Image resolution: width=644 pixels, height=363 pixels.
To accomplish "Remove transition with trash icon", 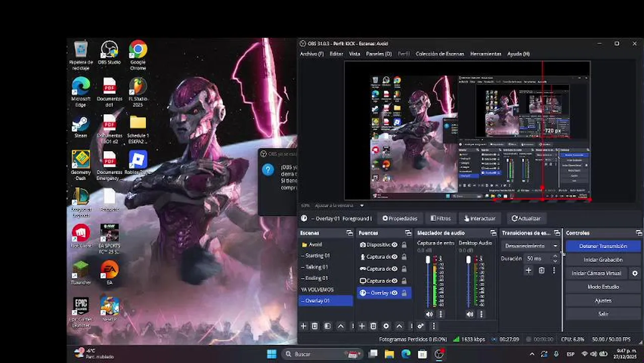I will (x=542, y=271).
